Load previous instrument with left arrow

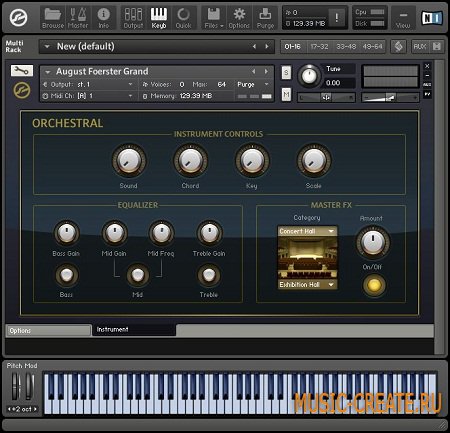pos(254,72)
